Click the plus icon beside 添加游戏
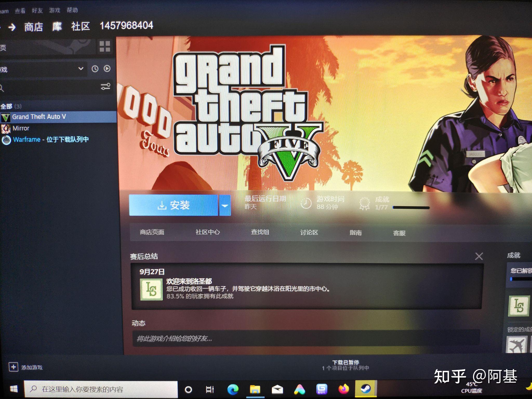The width and height of the screenshot is (532, 399). pos(14,367)
